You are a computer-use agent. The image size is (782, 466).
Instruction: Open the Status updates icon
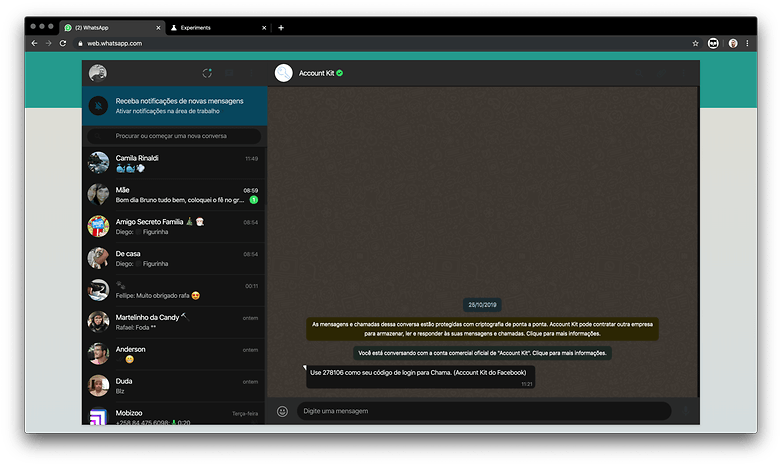tap(207, 73)
